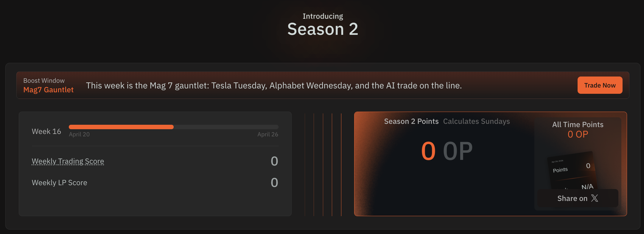This screenshot has height=234, width=644.
Task: Click the Calculates Sundays text
Action: point(476,121)
